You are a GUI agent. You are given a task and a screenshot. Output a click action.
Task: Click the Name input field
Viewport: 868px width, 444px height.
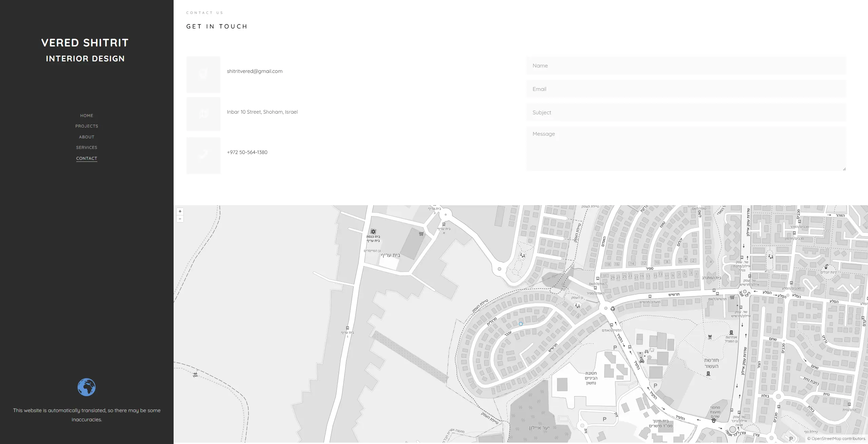click(x=685, y=65)
